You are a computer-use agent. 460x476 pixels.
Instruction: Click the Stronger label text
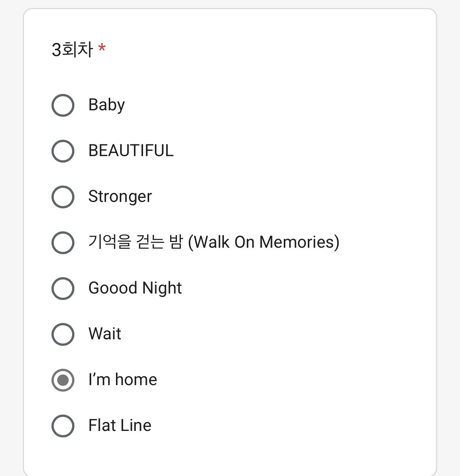click(x=120, y=197)
